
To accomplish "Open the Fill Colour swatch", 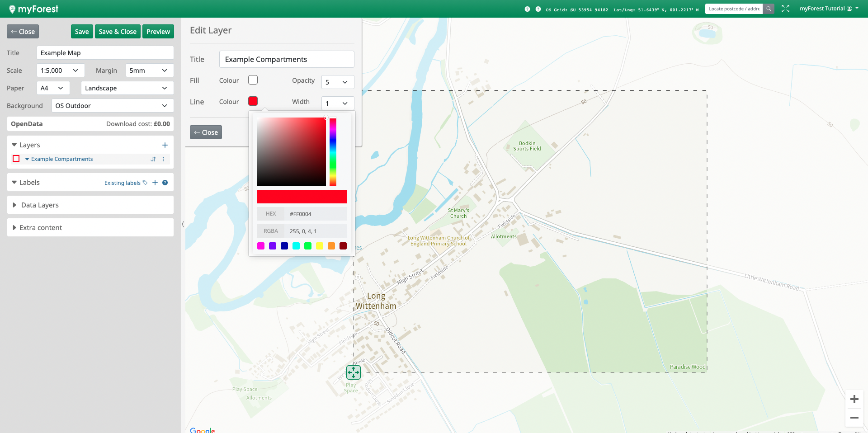I will [x=253, y=80].
